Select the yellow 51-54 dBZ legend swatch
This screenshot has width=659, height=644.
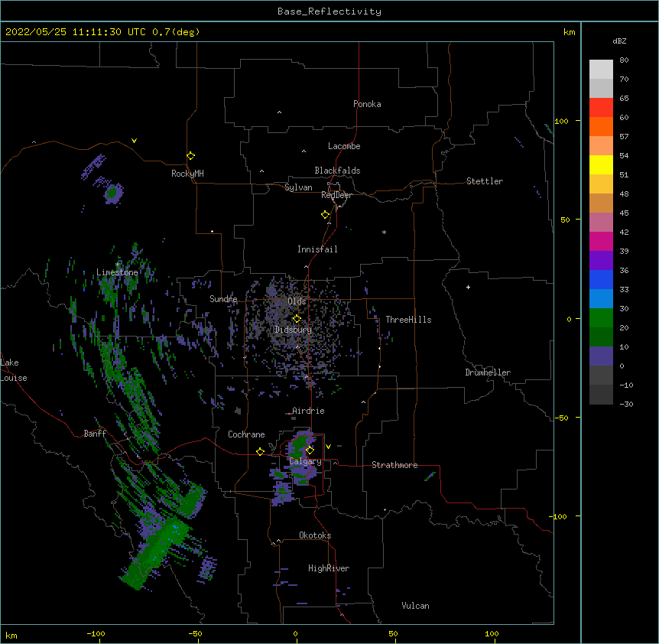pos(601,164)
